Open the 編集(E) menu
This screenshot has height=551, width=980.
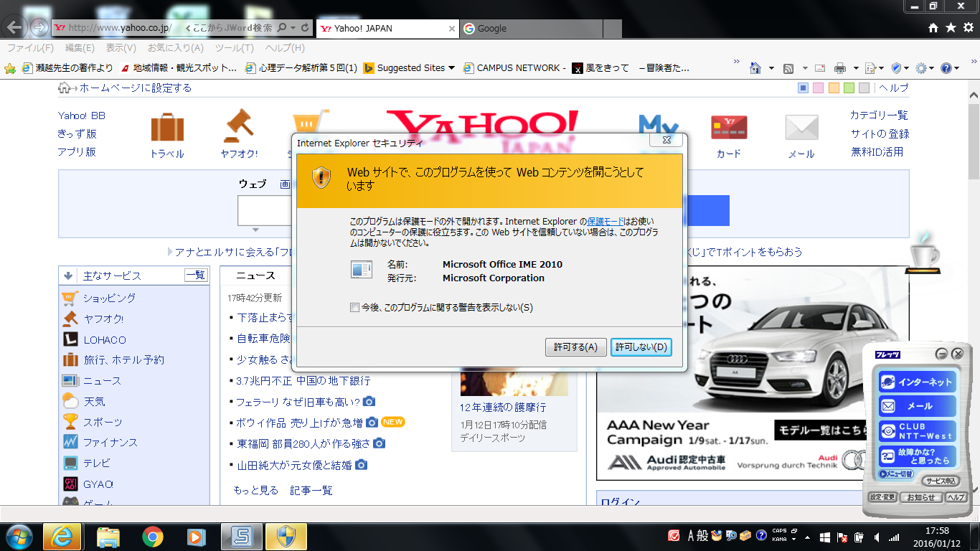80,48
